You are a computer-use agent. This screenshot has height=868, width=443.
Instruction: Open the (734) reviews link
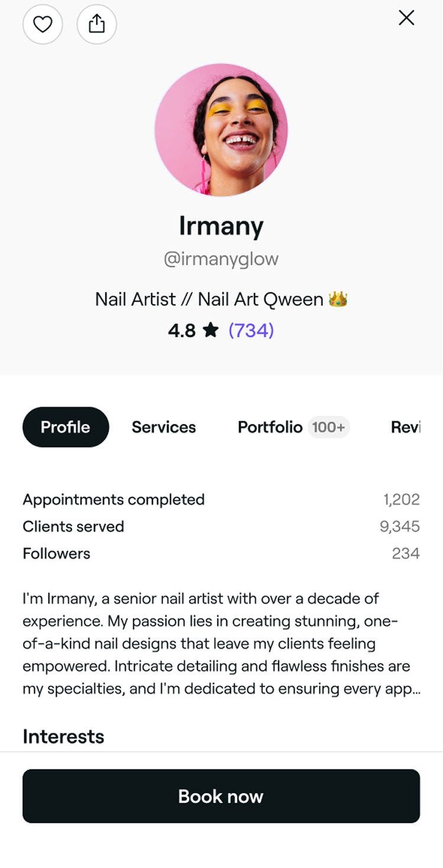point(251,330)
